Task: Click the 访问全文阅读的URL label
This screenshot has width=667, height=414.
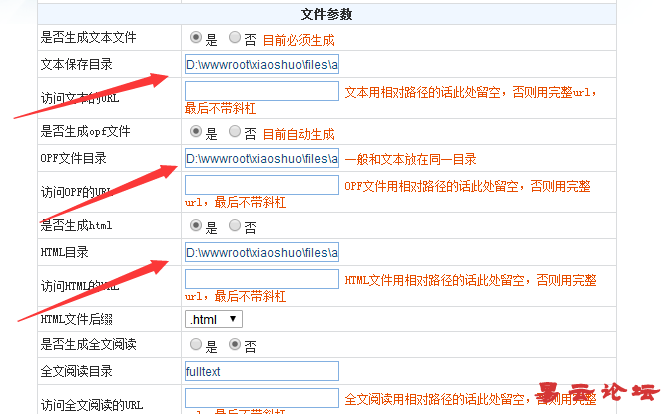Action: [92, 405]
